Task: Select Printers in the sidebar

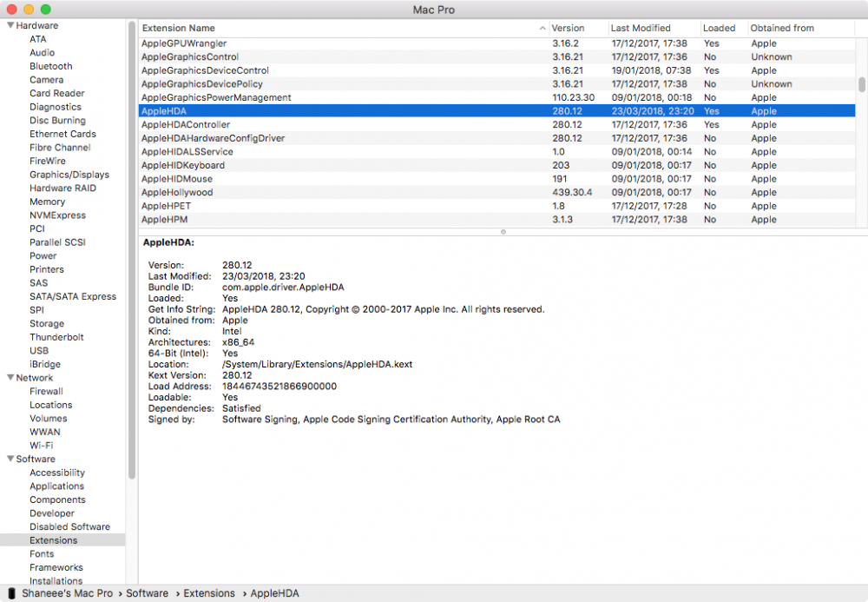Action: (47, 269)
